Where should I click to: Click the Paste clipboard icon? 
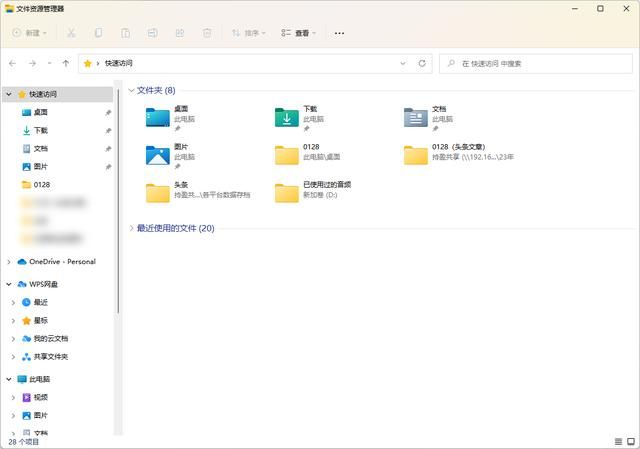(x=125, y=33)
